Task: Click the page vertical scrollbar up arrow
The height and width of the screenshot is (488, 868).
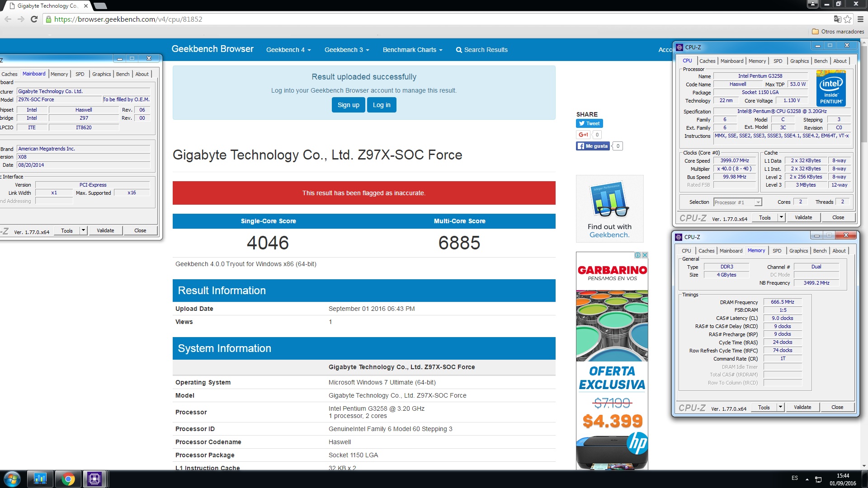Action: tap(864, 42)
